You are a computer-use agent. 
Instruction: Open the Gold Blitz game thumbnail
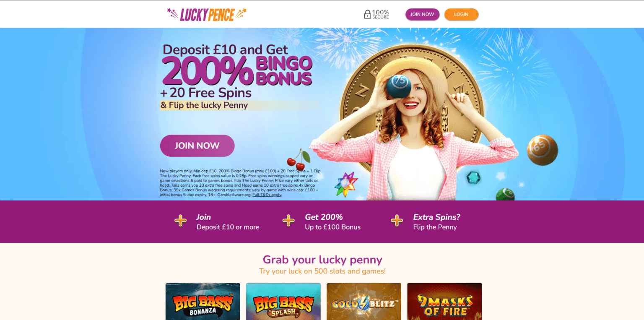(x=364, y=302)
